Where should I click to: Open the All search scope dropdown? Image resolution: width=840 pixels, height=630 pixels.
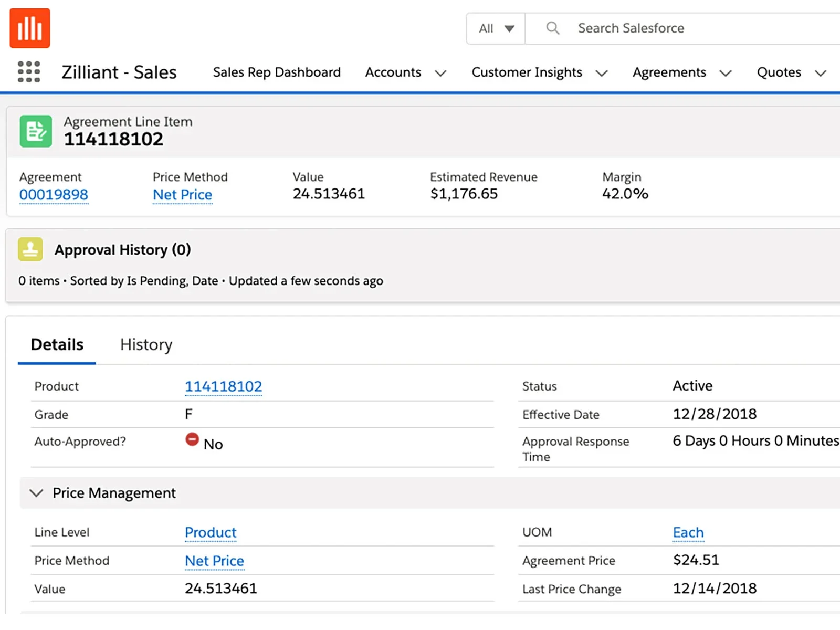tap(496, 28)
